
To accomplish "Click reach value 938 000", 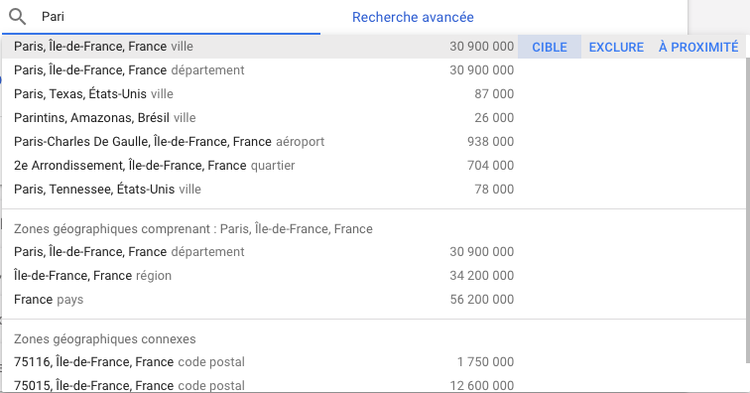I will coord(491,142).
